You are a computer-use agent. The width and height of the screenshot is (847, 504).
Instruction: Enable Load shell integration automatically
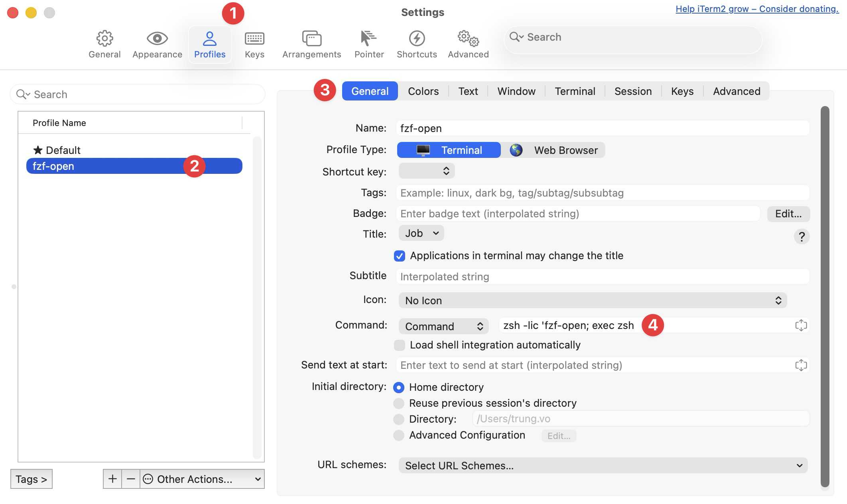point(400,345)
